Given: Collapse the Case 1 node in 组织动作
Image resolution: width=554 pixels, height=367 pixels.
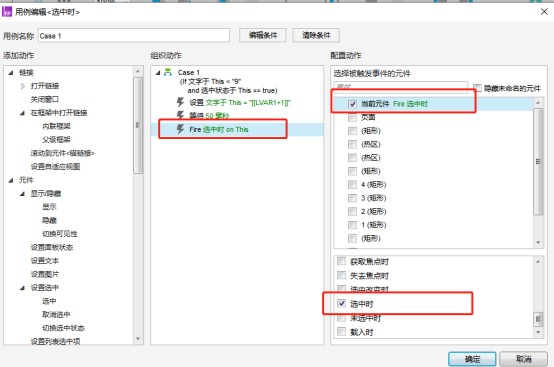Looking at the screenshot, I should [x=158, y=72].
